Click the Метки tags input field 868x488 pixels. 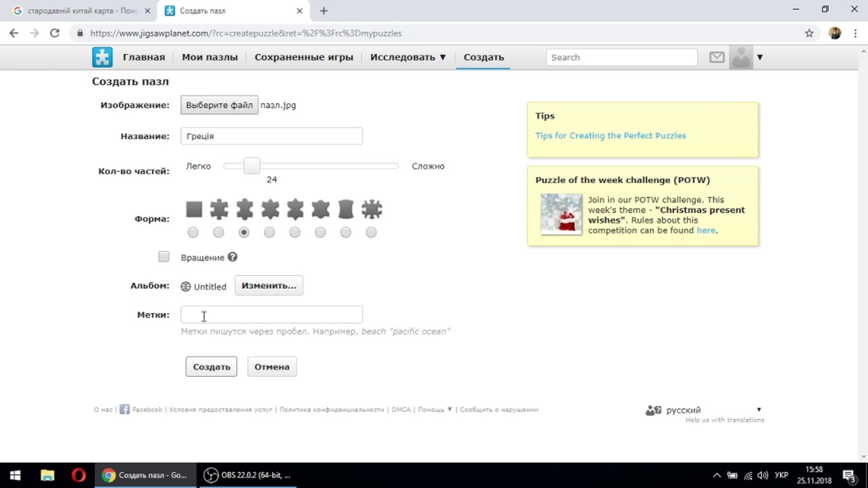click(x=271, y=314)
